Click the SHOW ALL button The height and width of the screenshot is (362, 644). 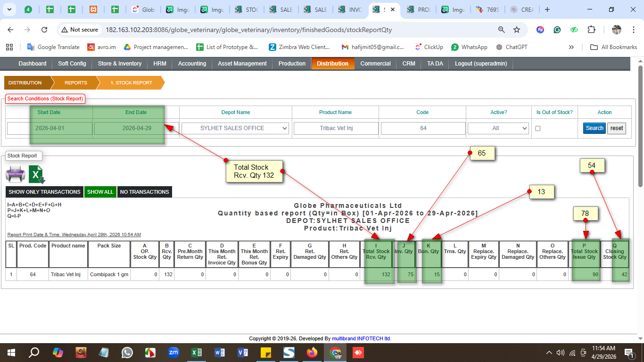tap(100, 192)
